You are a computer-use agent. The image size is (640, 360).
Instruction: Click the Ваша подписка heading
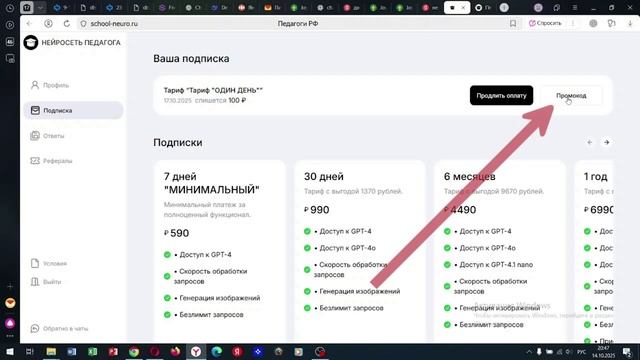(x=191, y=58)
